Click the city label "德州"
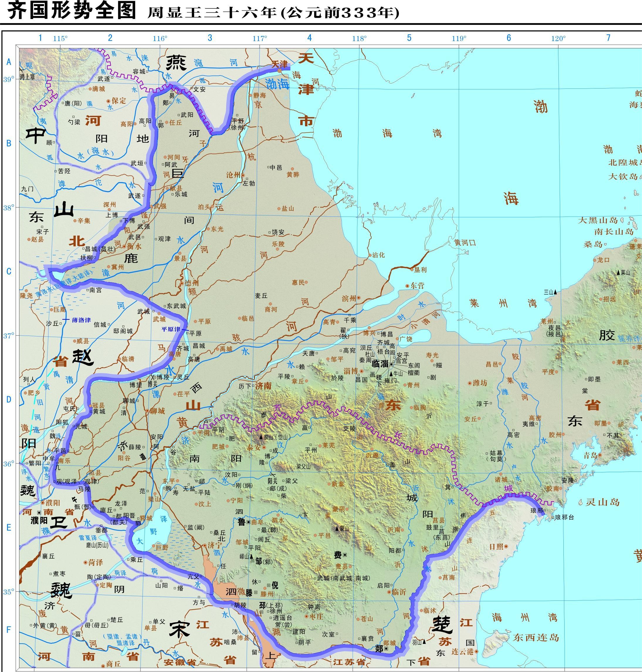 click(192, 283)
